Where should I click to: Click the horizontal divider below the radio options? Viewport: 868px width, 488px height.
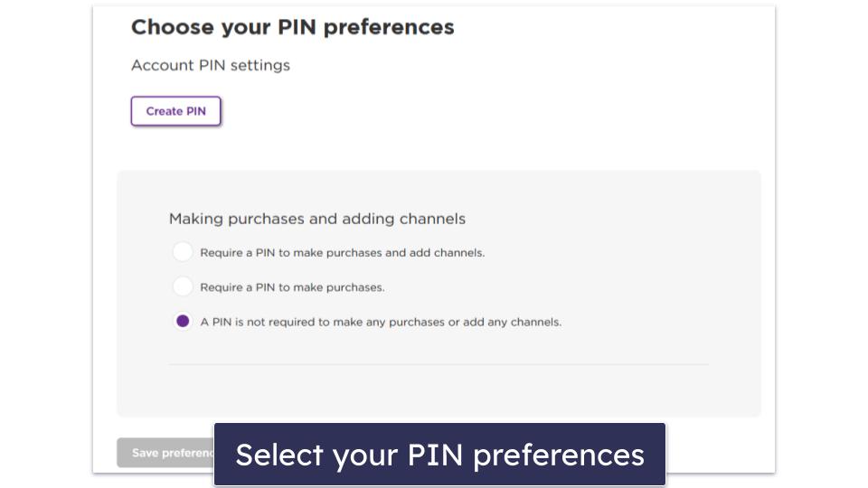(439, 364)
